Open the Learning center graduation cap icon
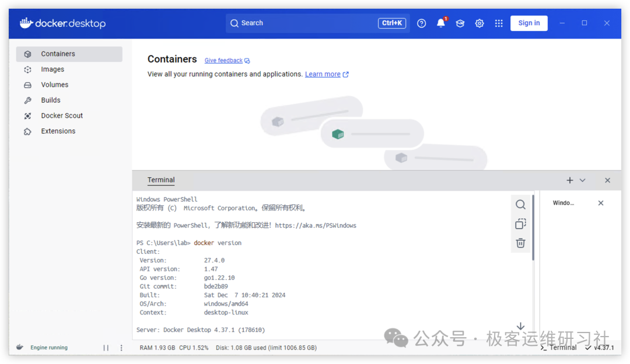Screen dimensions: 630x364 (x=460, y=23)
